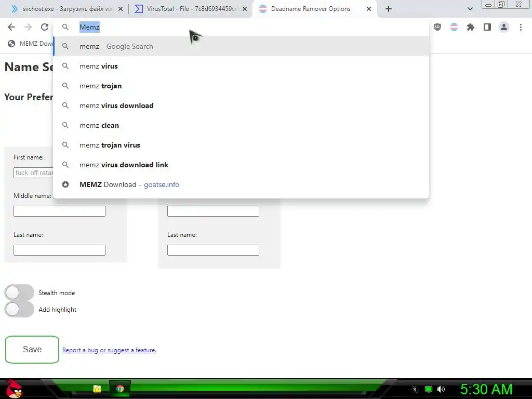Choose the 'memz trojan virus' suggestion
This screenshot has width=532, height=399.
point(241,145)
